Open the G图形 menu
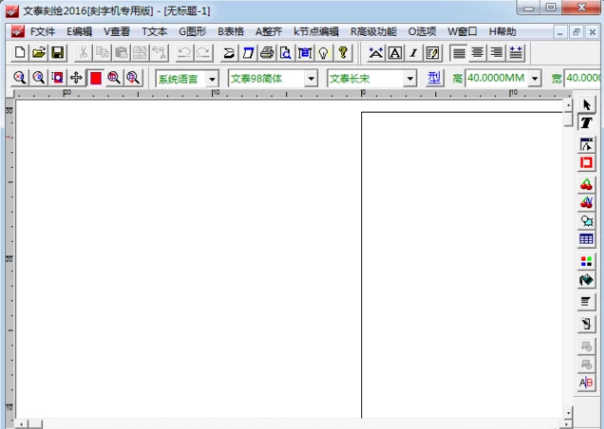The width and height of the screenshot is (604, 429). (192, 32)
